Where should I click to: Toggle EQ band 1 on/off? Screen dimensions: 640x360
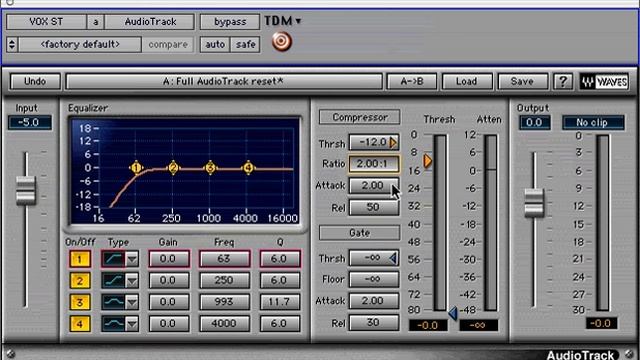pos(80,259)
